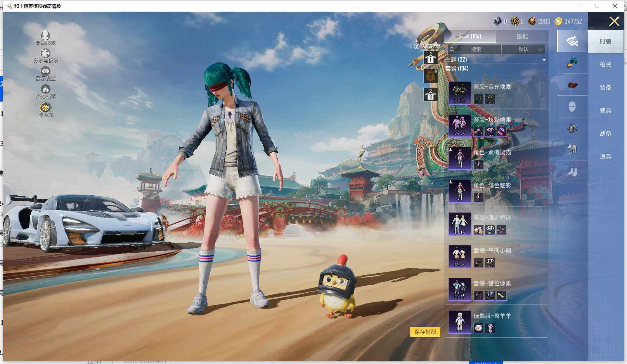Click the 2903 coin balance
Viewport: 627px width, 364px height.
pyautogui.click(x=544, y=21)
